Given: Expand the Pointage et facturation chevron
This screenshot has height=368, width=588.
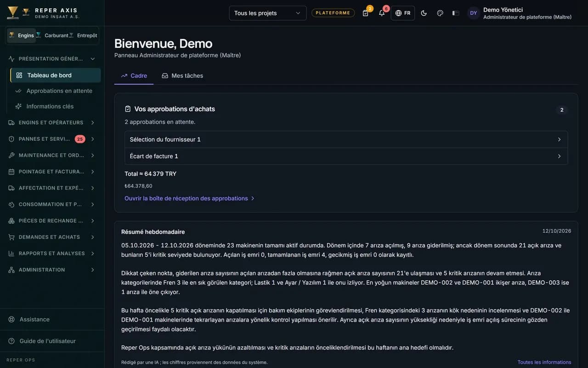Looking at the screenshot, I should 92,172.
